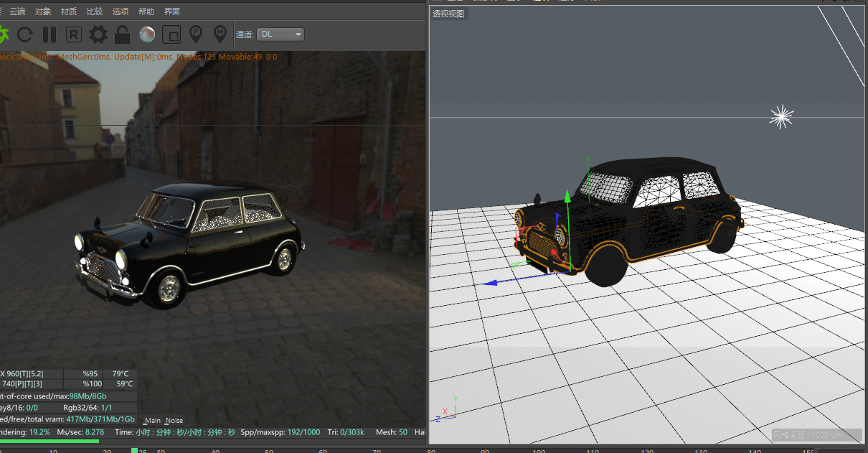Open the 帮助 menu
868x453 pixels.
point(146,11)
